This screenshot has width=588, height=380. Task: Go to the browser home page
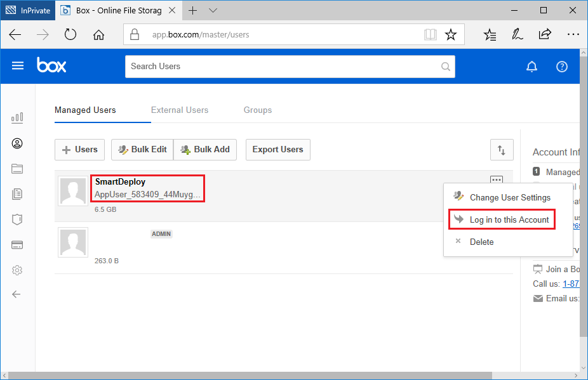pos(98,35)
